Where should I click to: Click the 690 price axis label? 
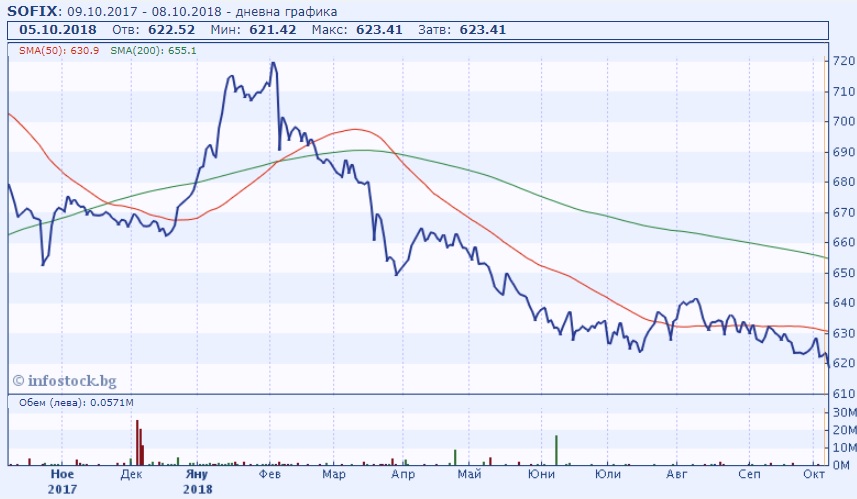[x=844, y=152]
